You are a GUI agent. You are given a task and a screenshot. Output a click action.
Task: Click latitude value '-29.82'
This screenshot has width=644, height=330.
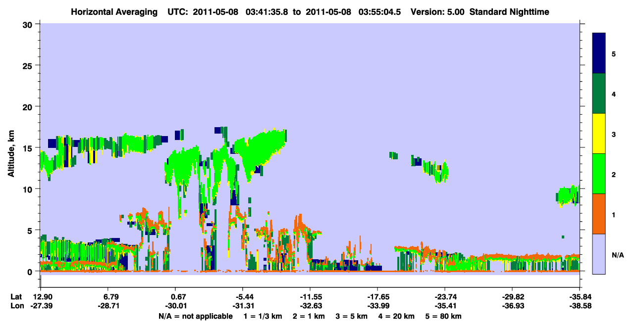(x=512, y=297)
